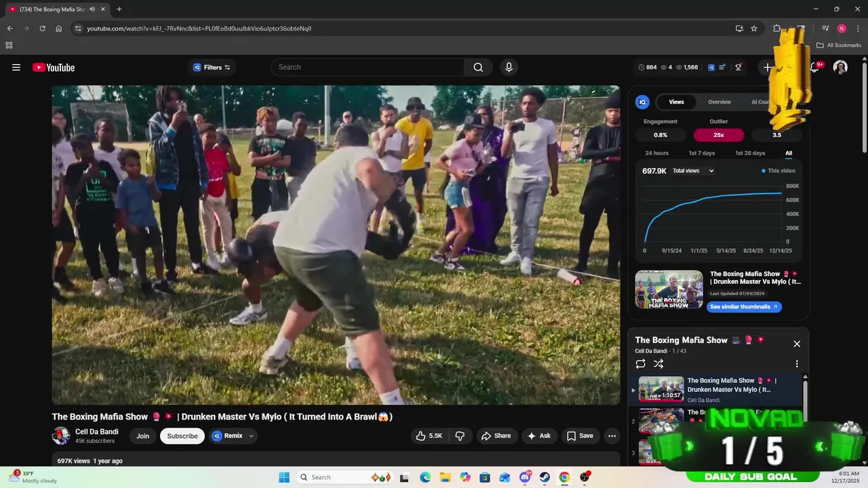Open the Windows Start menu
868x488 pixels.
click(x=283, y=477)
